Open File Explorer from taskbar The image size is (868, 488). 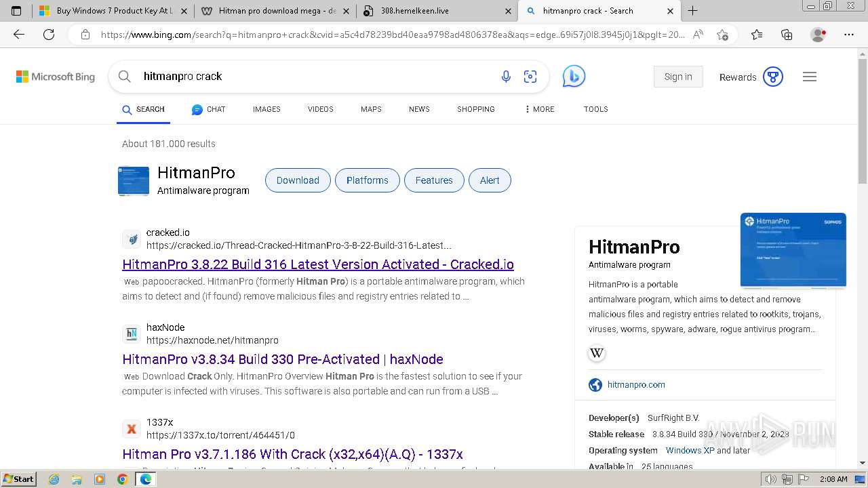pos(77,479)
